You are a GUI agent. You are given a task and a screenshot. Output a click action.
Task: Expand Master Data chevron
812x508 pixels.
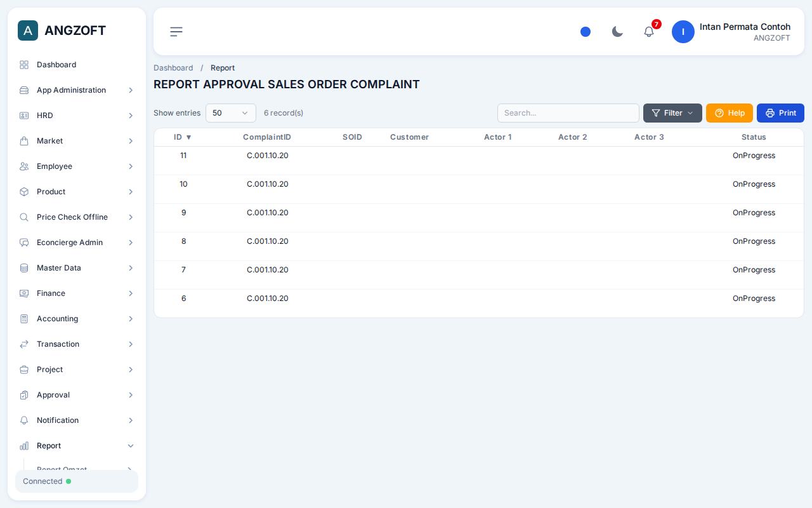point(131,268)
